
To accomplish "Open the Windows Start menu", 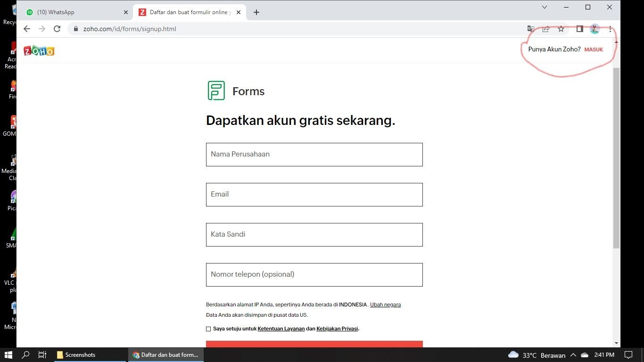I will [8, 355].
